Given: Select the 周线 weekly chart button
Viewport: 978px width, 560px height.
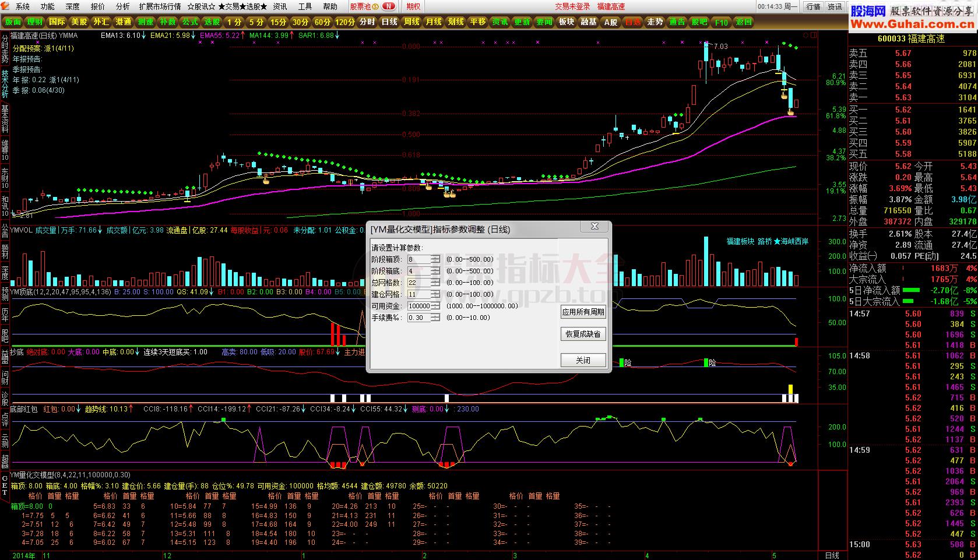Looking at the screenshot, I should (411, 22).
